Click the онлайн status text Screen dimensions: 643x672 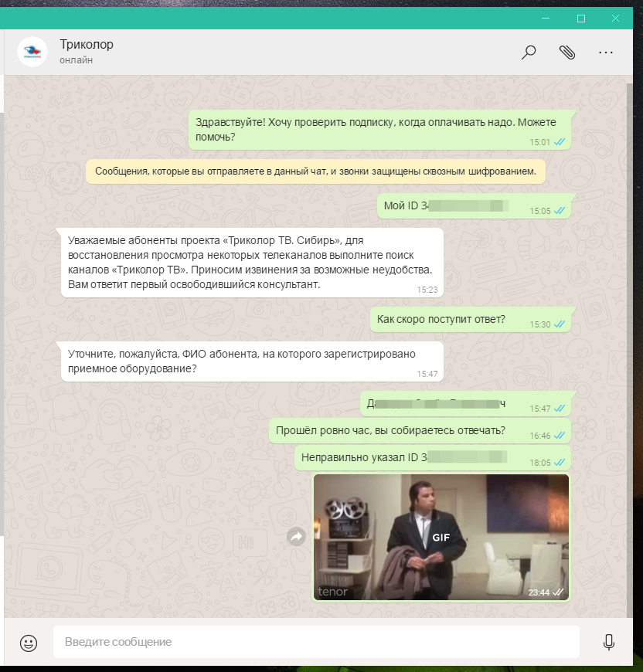[x=77, y=60]
